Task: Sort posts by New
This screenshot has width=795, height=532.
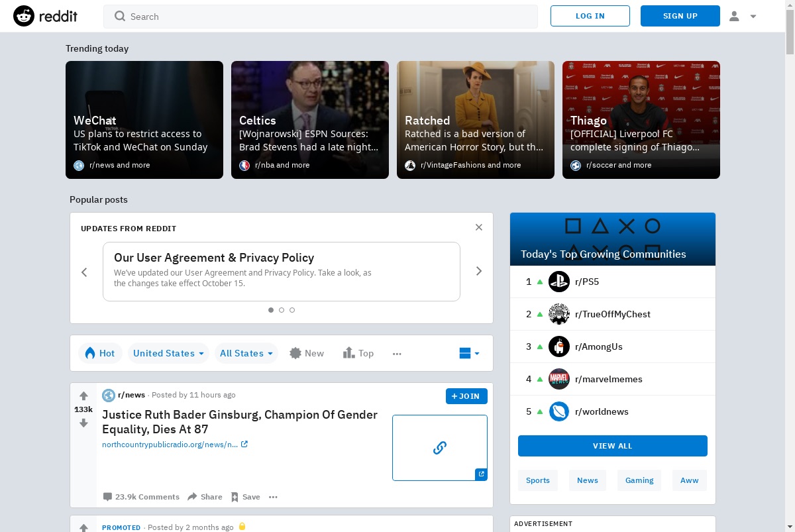Action: [x=307, y=353]
